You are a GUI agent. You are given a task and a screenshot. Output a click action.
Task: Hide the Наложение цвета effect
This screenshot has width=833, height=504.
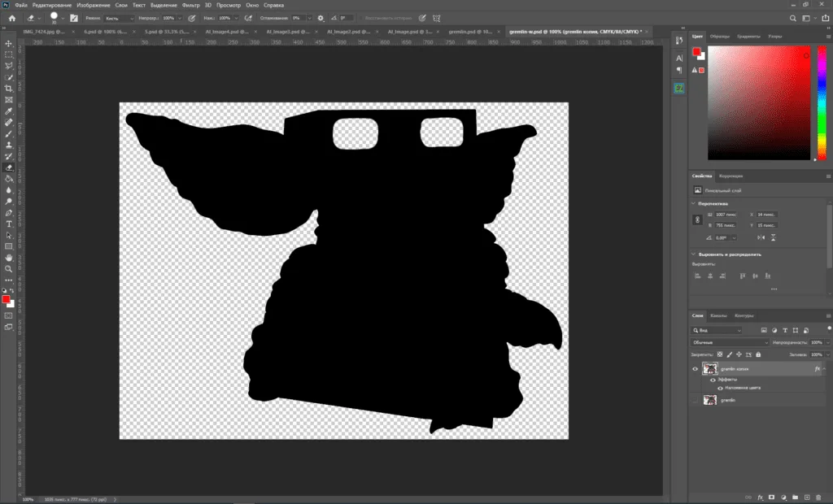pyautogui.click(x=720, y=389)
